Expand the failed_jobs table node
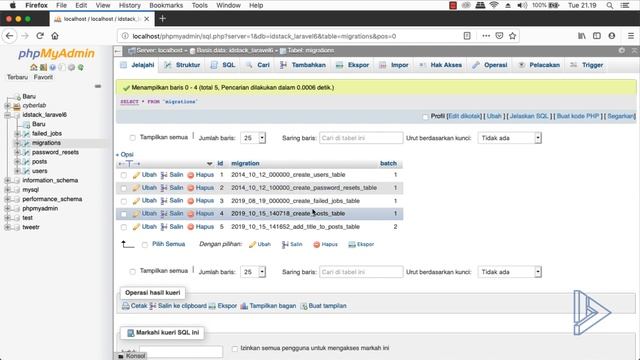 point(17,133)
